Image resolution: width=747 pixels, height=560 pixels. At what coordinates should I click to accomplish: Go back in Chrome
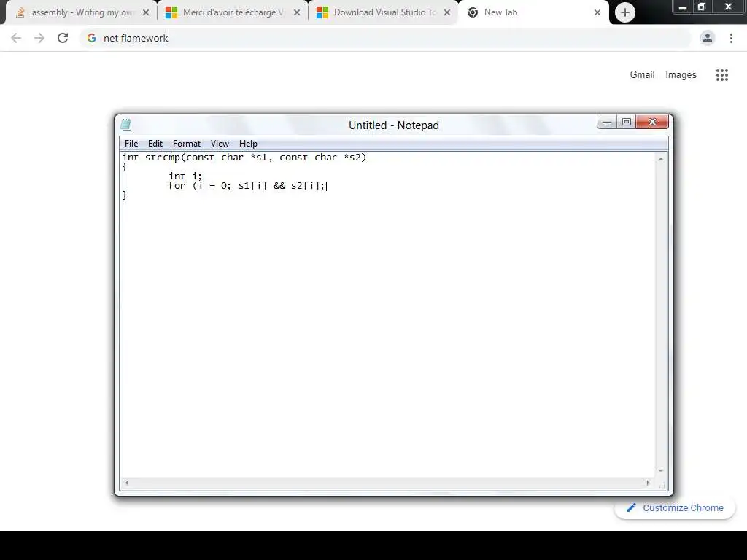tap(16, 38)
